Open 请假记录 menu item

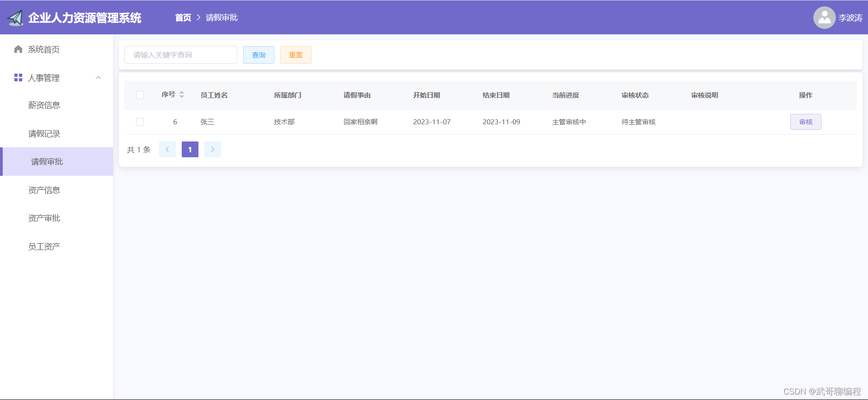pos(57,134)
